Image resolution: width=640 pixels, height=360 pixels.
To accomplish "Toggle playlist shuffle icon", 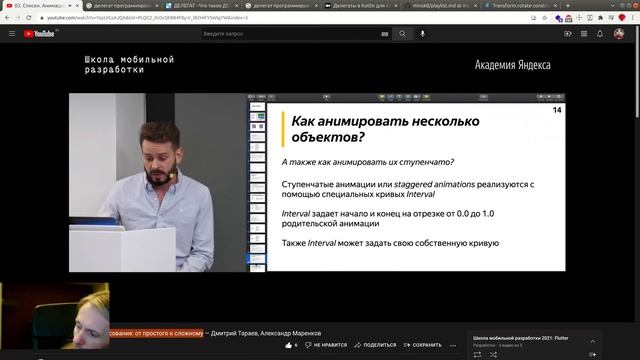I will pos(493,355).
